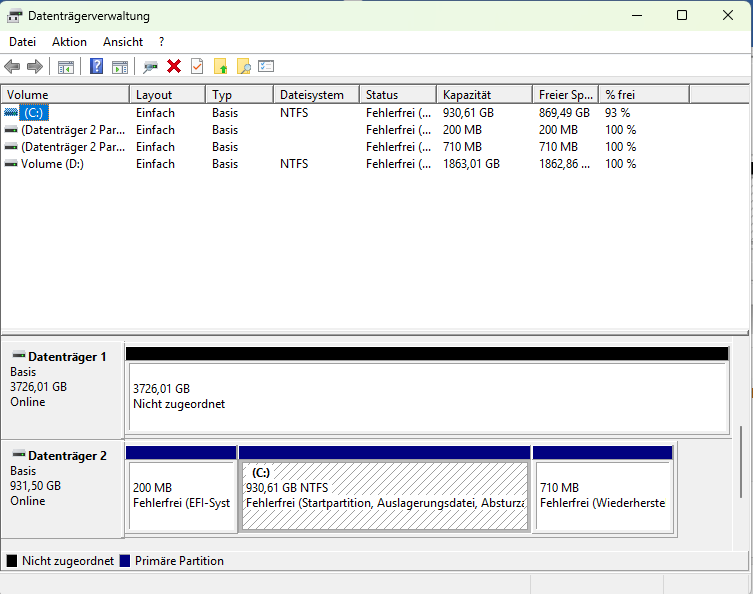The height and width of the screenshot is (594, 753).
Task: Click NTFS in the Volume (D:) row
Action: click(294, 164)
